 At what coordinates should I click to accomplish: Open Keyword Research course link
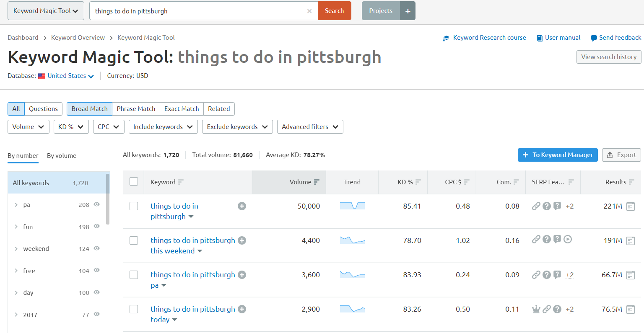[x=485, y=38]
